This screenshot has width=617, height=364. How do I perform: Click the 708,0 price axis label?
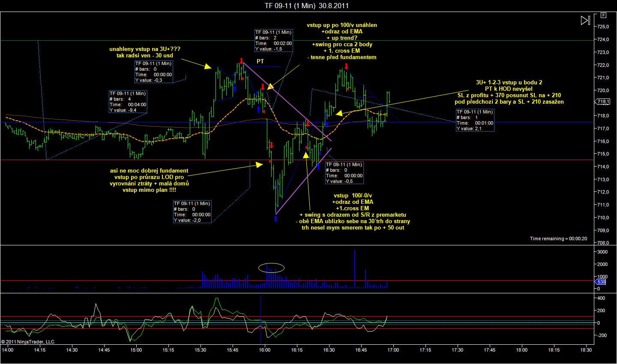click(603, 243)
